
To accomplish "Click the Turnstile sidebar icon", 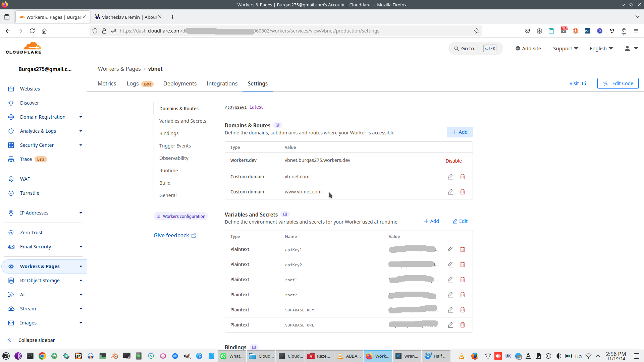I will point(11,193).
